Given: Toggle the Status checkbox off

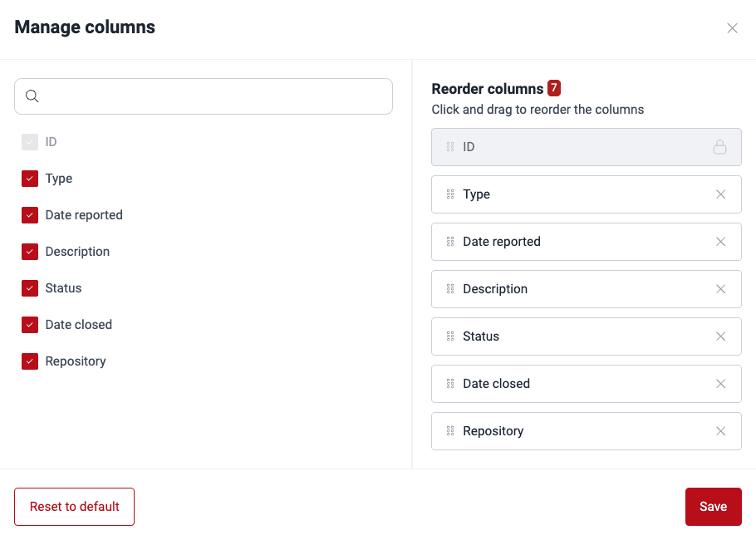Looking at the screenshot, I should [x=30, y=287].
